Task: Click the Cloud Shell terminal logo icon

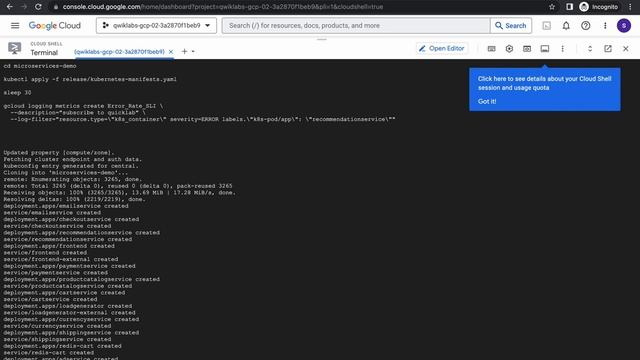Action: 15,48
